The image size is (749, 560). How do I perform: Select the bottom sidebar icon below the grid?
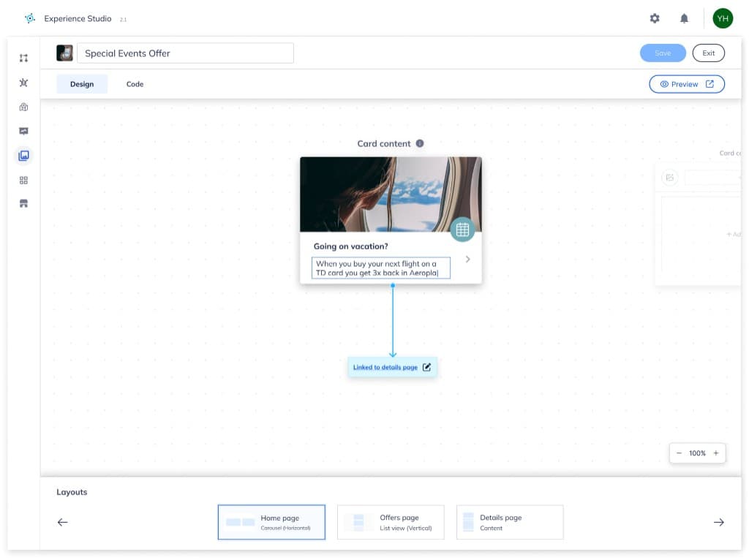pyautogui.click(x=23, y=203)
